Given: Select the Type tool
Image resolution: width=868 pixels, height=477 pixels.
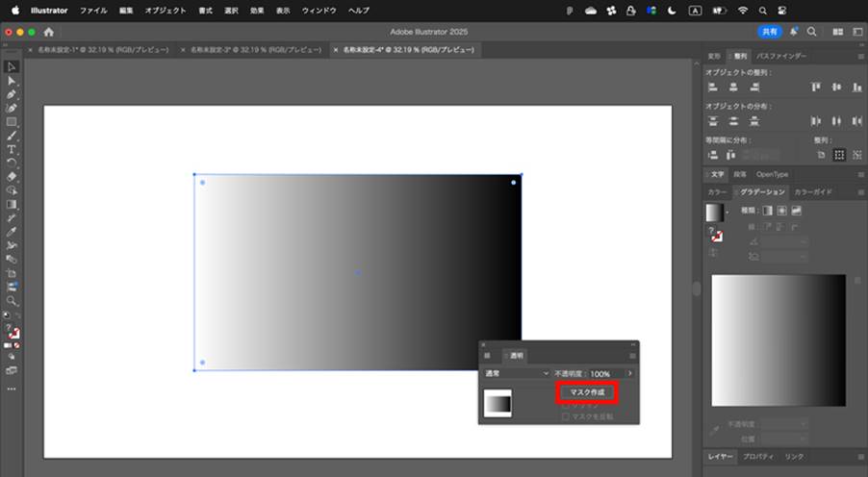Looking at the screenshot, I should click(12, 149).
